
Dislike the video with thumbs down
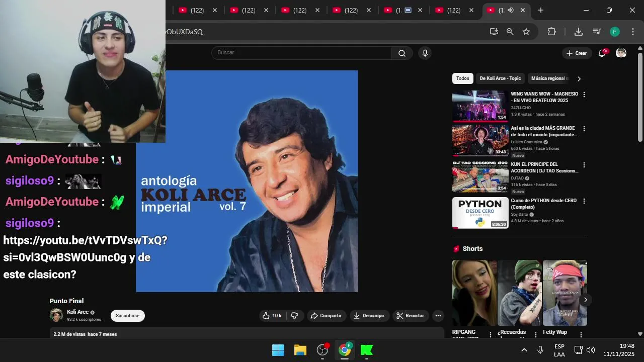295,316
